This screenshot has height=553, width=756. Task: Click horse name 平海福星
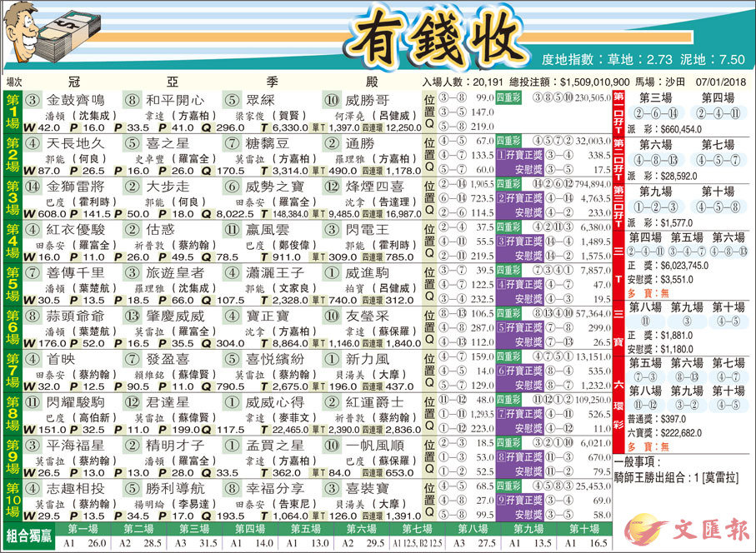pos(75,446)
